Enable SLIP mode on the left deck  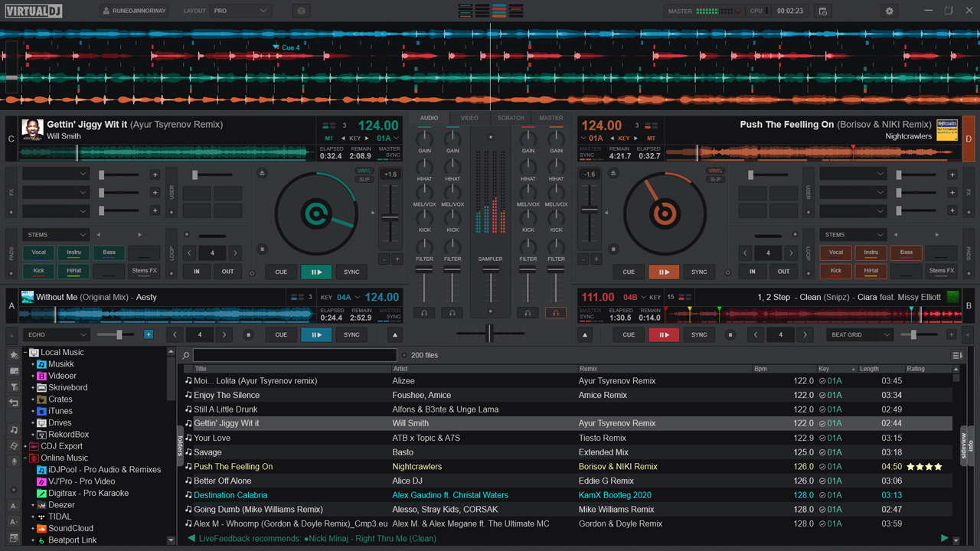click(x=364, y=179)
